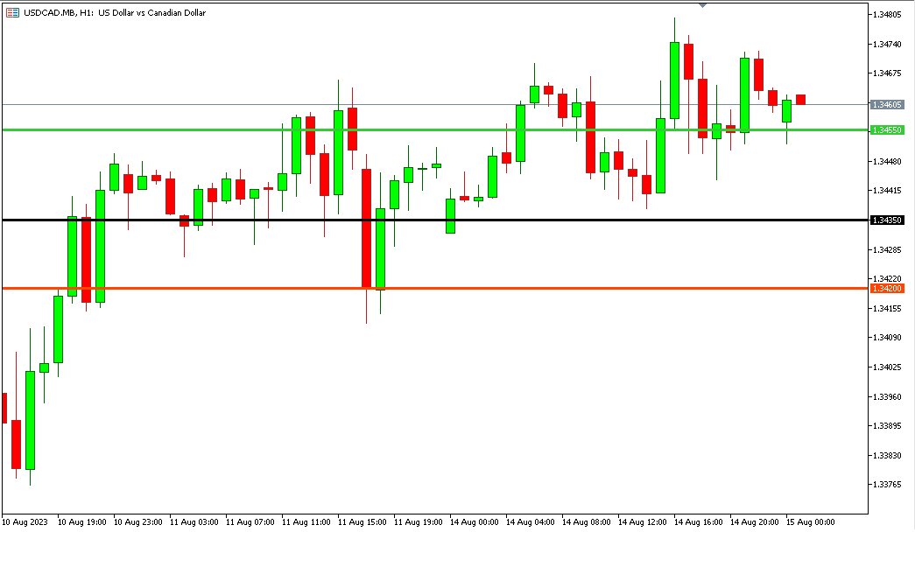Click the 10 Aug 2023 time label

click(25, 522)
